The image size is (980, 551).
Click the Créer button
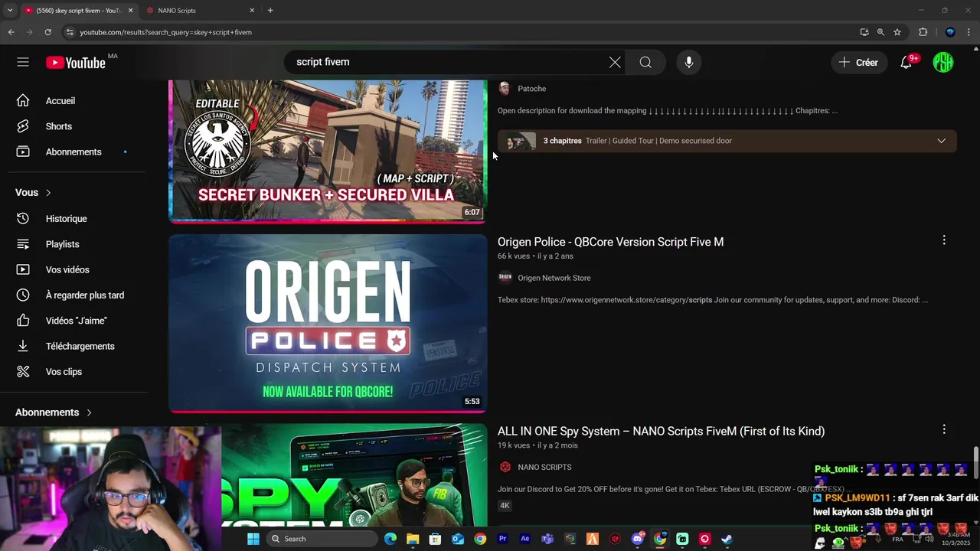coord(859,62)
